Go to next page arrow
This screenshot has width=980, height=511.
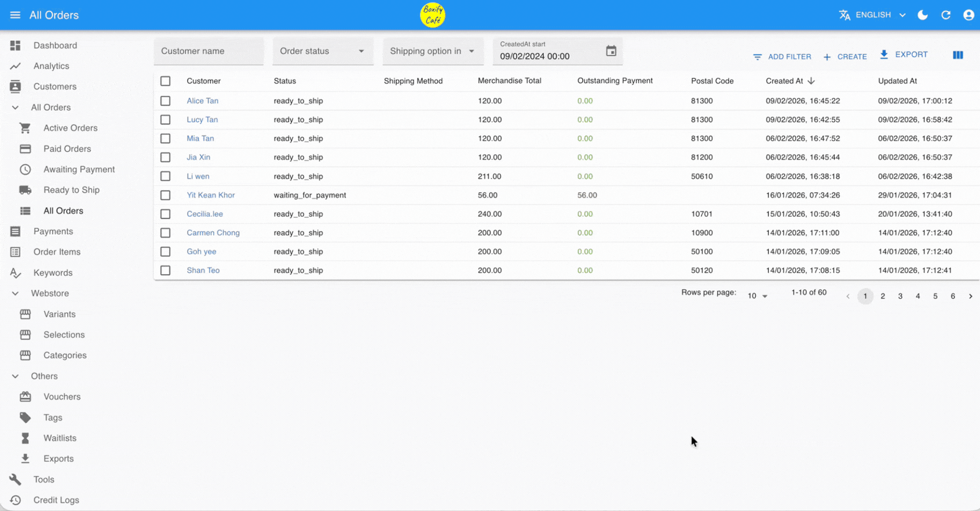(970, 296)
